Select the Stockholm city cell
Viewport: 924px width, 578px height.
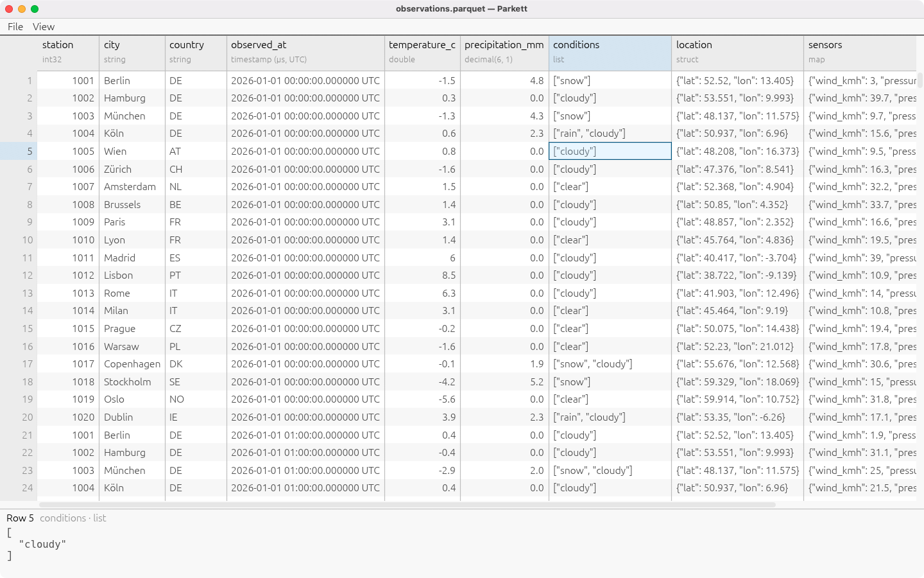(132, 382)
